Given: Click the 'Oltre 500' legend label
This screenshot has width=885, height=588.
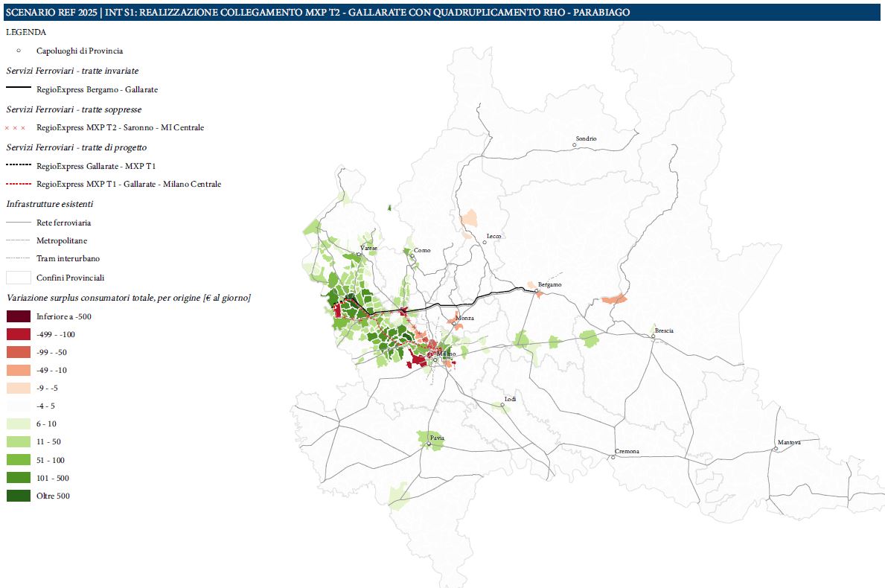Looking at the screenshot, I should pyautogui.click(x=53, y=496).
